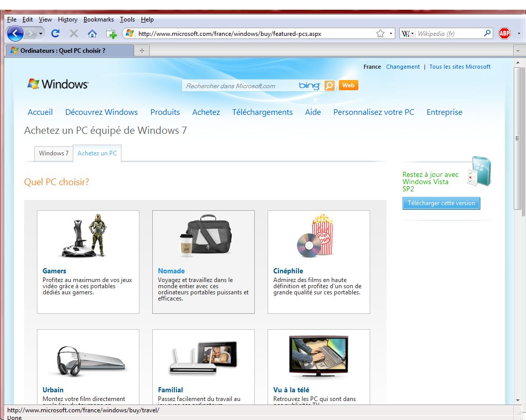The width and height of the screenshot is (526, 420).
Task: Click the 'Restez à jour avec Windows Vista SP2' link
Action: point(431,182)
